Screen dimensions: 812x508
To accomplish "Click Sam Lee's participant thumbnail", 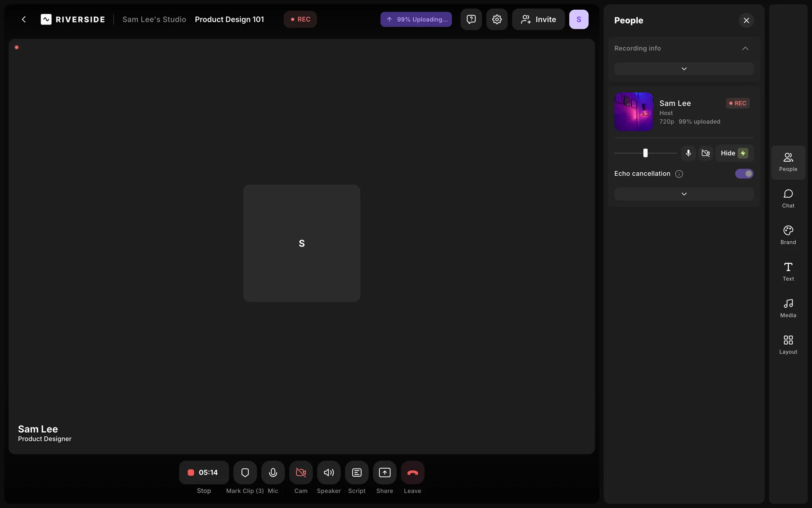I will 633,112.
